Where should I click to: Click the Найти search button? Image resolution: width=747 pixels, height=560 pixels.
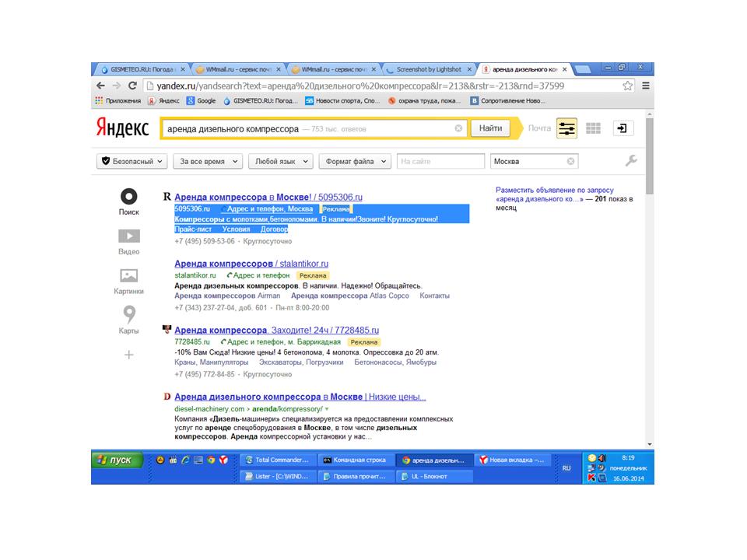(x=490, y=128)
